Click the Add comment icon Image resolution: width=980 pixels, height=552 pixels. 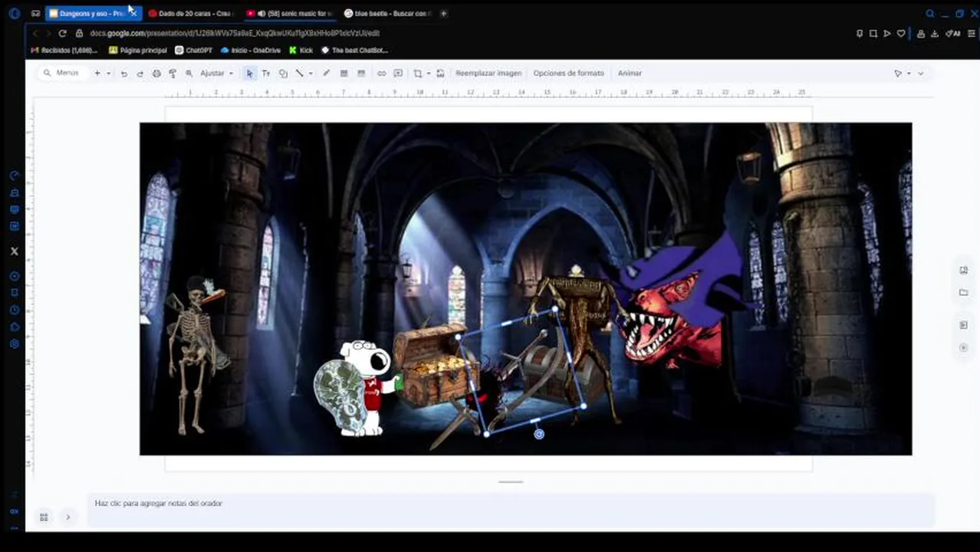click(x=398, y=74)
